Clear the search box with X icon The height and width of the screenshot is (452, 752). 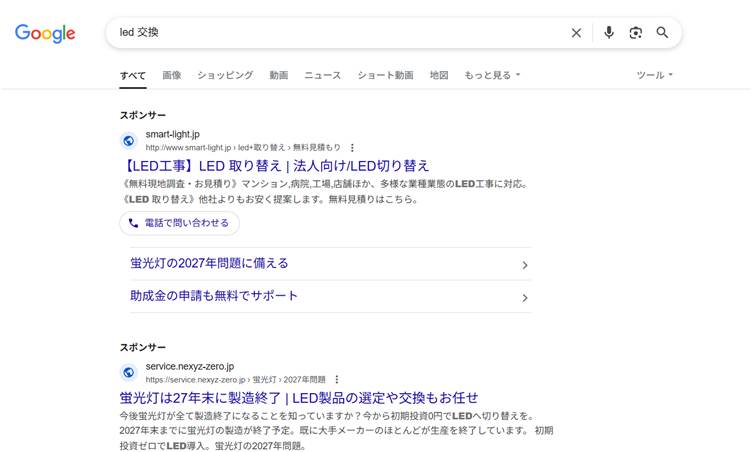(x=576, y=33)
